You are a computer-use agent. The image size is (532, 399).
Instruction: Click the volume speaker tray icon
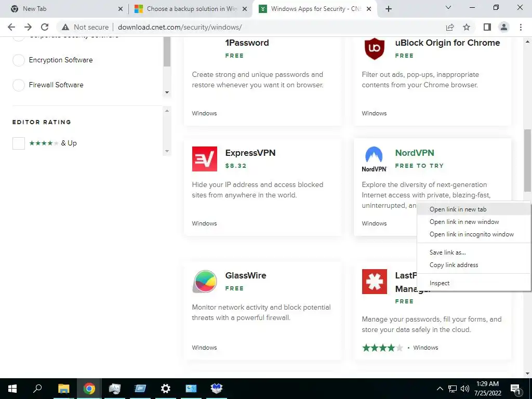(465, 389)
